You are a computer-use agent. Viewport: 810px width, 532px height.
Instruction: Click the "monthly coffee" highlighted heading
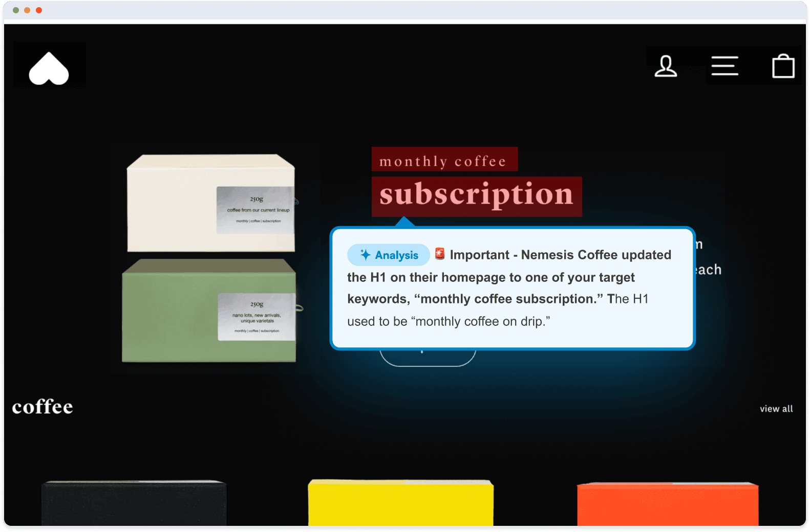(x=444, y=160)
